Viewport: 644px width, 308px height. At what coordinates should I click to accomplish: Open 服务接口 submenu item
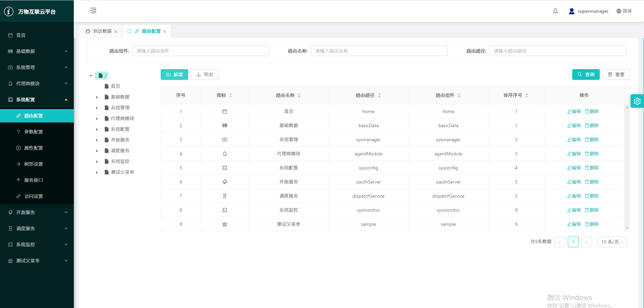click(x=37, y=180)
